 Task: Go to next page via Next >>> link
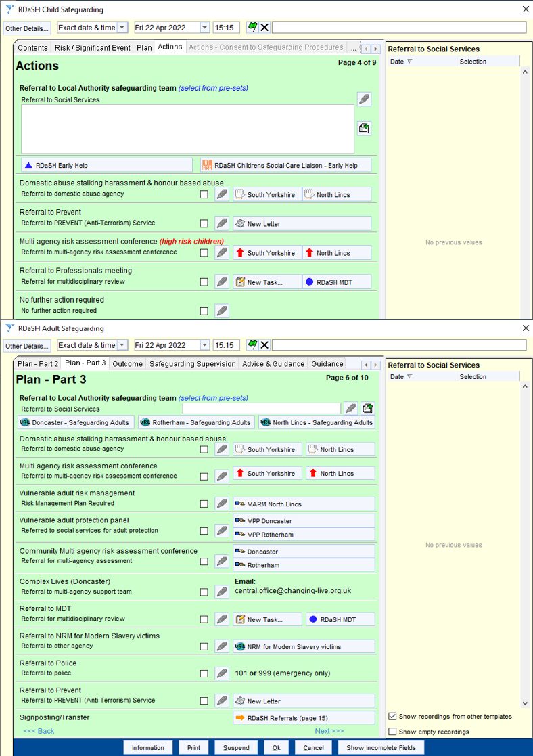coord(329,731)
